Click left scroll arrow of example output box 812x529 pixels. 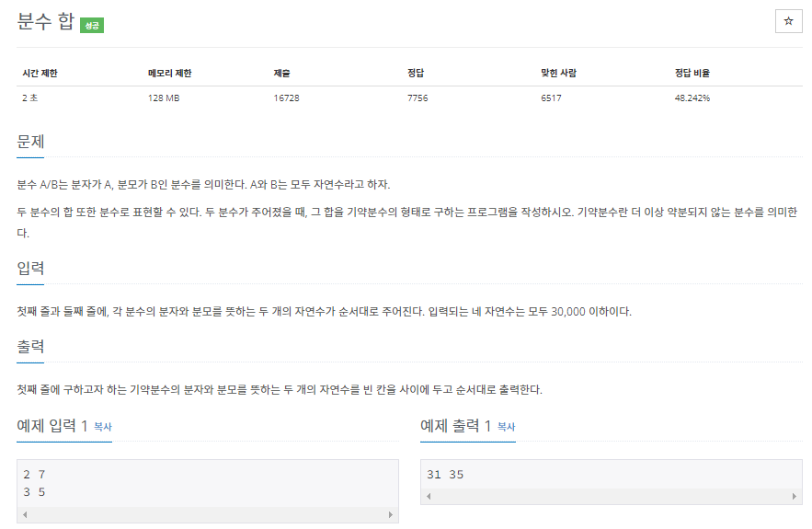(x=429, y=497)
